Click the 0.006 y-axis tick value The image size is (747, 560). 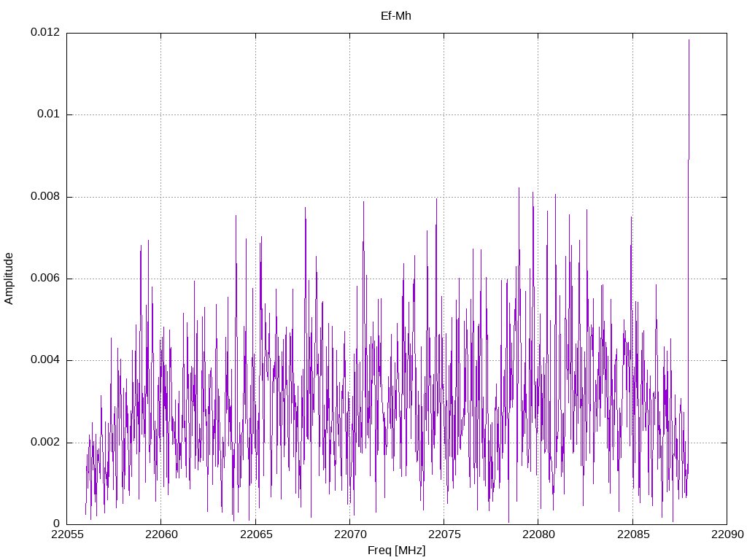(x=45, y=279)
